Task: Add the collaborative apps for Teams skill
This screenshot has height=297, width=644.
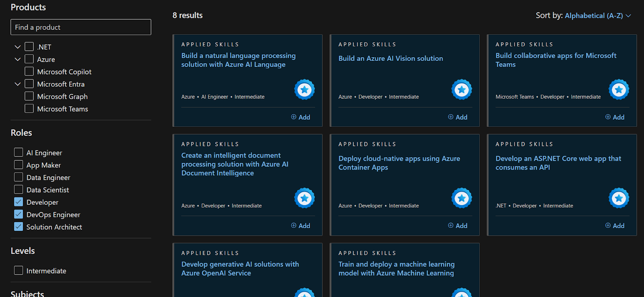Action: pyautogui.click(x=615, y=117)
